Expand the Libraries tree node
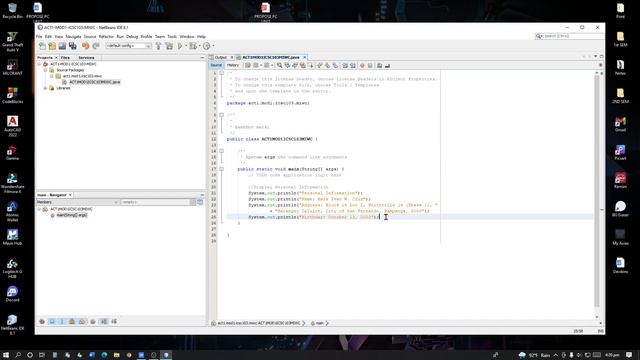 46,88
